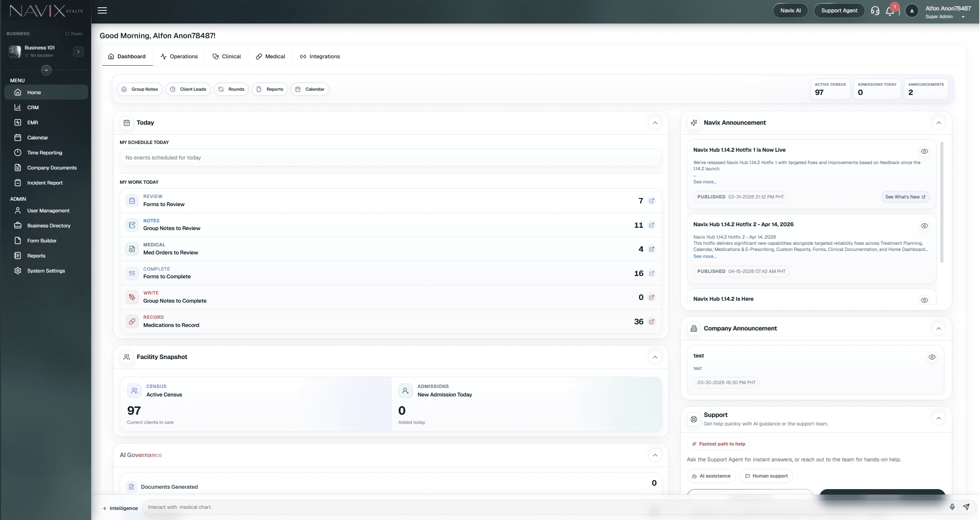Open Incident Report from sidebar
The width and height of the screenshot is (980, 520).
pyautogui.click(x=46, y=183)
